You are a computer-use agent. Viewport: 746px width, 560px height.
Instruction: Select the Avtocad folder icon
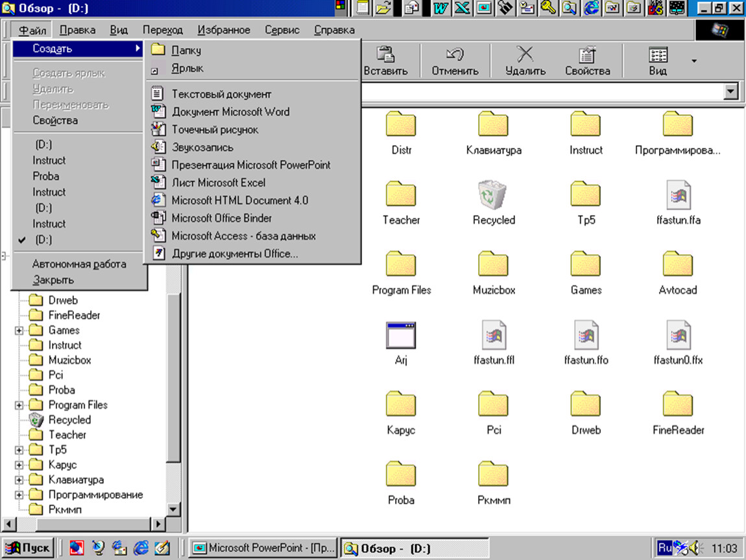(x=677, y=264)
